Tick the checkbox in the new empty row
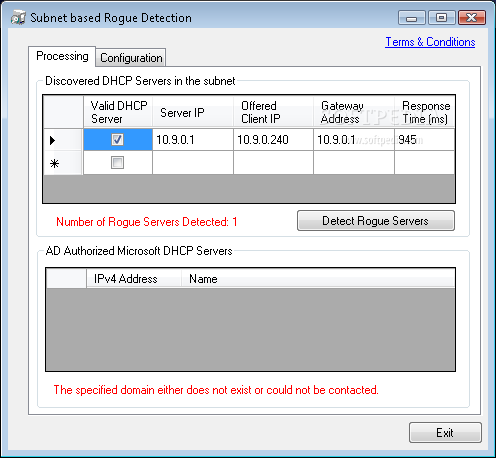 point(117,162)
